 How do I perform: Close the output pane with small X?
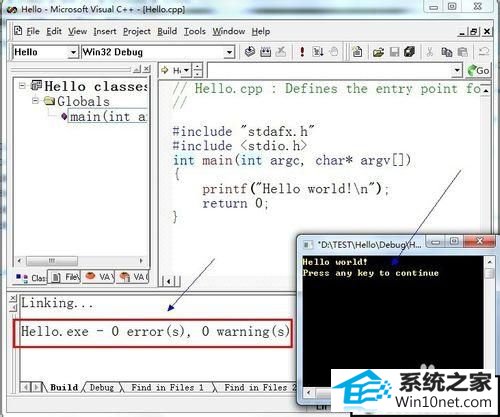[x=13, y=298]
